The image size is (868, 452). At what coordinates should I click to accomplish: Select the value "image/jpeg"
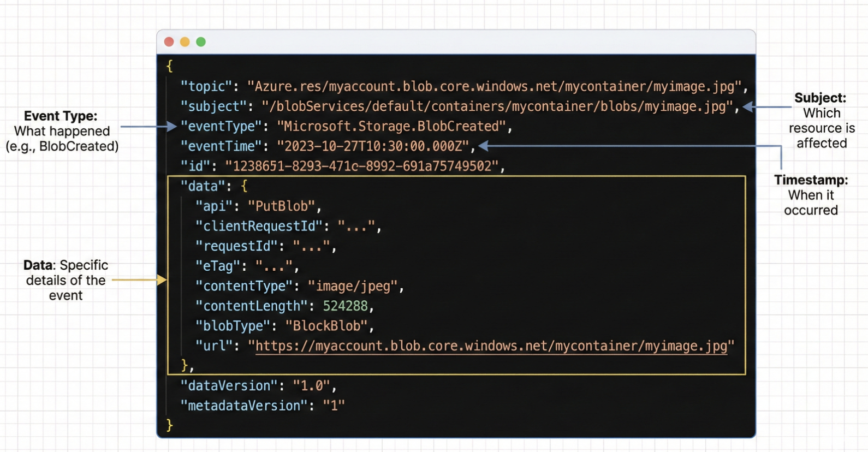pyautogui.click(x=352, y=286)
